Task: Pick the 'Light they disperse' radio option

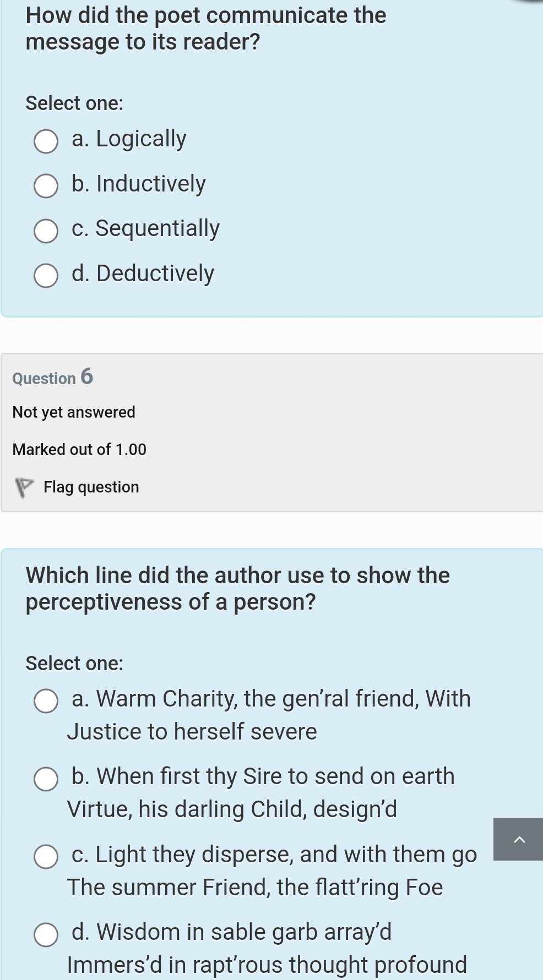Action: [x=46, y=857]
